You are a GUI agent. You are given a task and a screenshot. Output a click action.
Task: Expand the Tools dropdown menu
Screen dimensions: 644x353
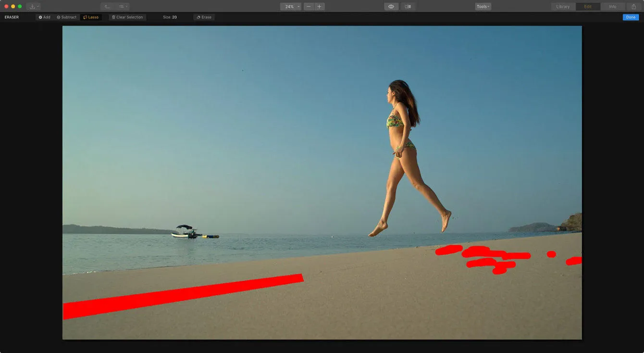[x=483, y=7]
